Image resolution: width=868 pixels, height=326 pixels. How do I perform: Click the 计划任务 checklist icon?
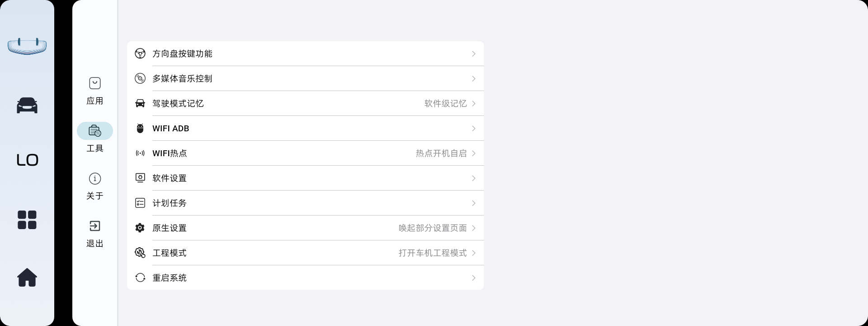coord(140,203)
